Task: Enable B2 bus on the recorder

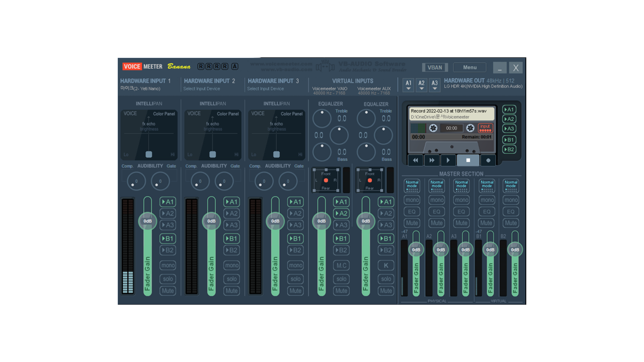Action: (x=509, y=149)
